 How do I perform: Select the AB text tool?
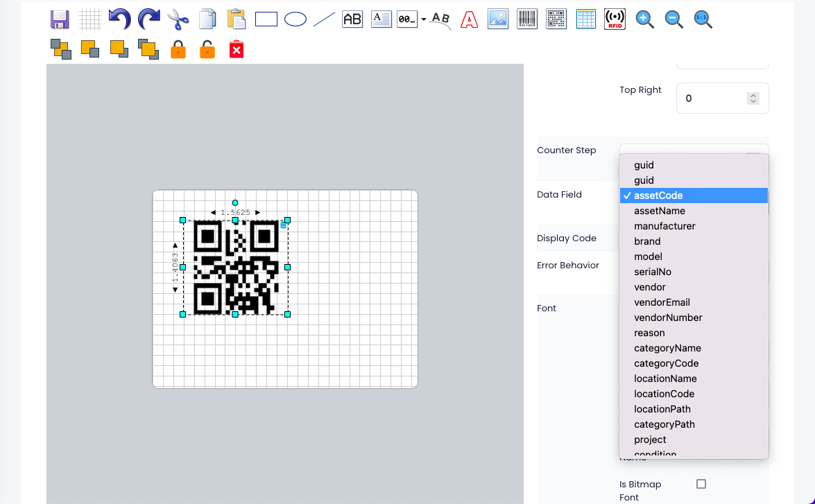tap(352, 19)
